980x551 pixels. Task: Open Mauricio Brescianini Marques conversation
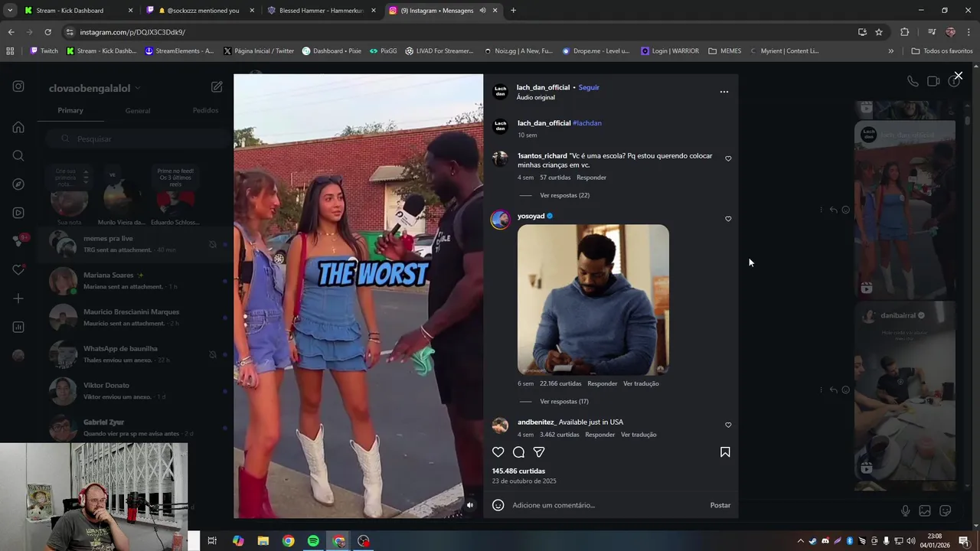[x=134, y=318]
